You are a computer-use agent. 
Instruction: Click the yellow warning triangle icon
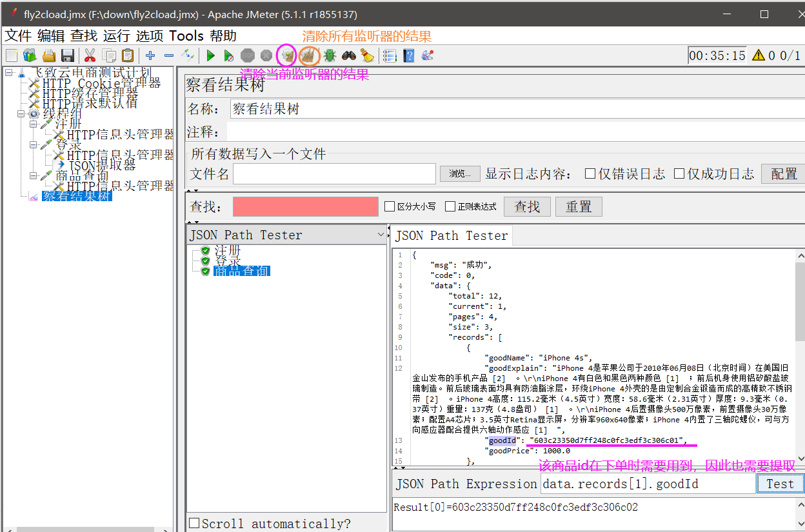pos(759,55)
